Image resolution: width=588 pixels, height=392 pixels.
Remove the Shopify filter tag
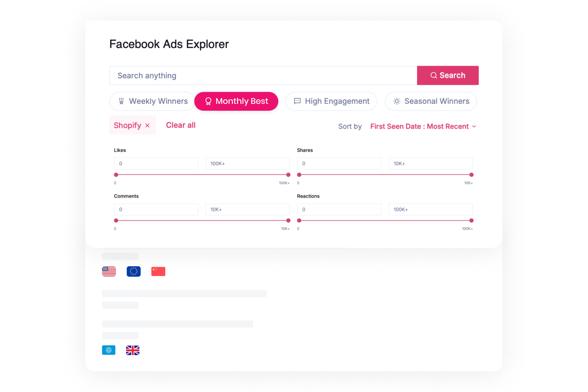[x=148, y=125]
